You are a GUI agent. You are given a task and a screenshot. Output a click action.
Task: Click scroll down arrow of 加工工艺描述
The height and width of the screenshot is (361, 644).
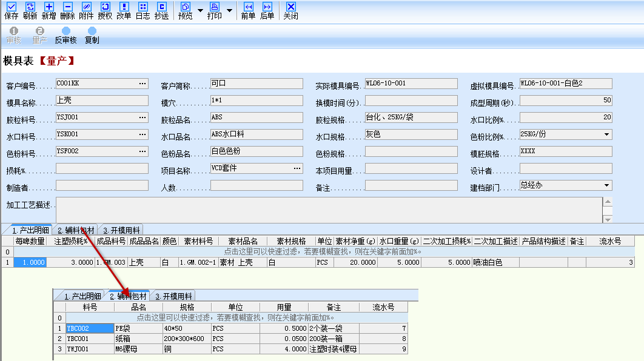(608, 219)
